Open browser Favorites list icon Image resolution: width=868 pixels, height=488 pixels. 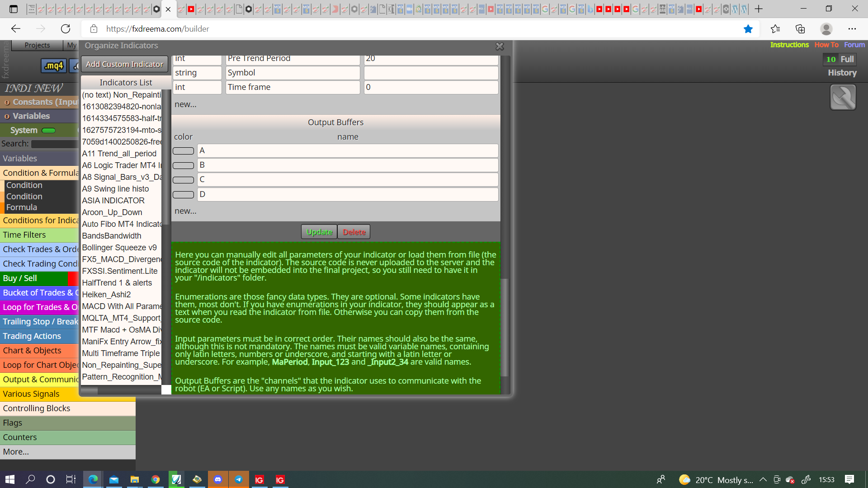click(x=775, y=29)
